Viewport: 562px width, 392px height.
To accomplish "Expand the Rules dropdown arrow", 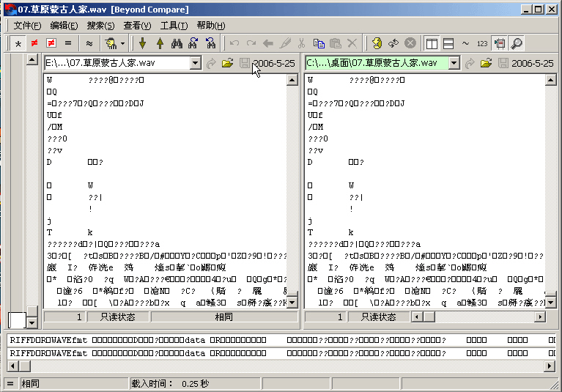I will pyautogui.click(x=122, y=43).
